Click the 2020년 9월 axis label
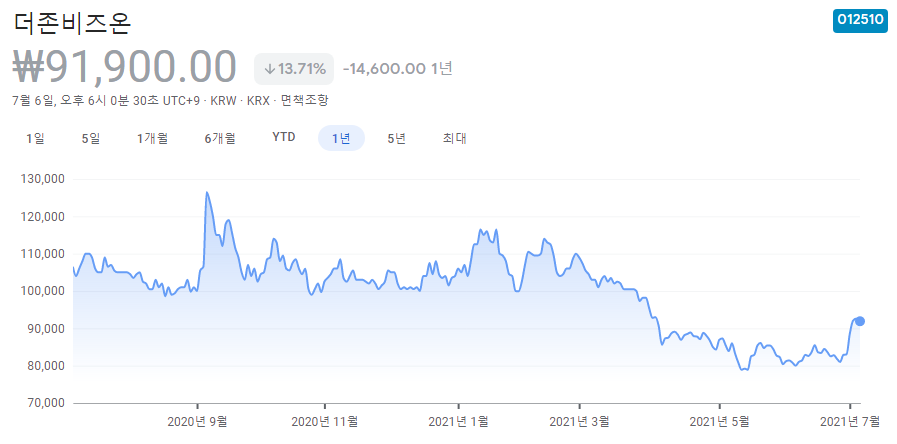Screen dimensions: 897x444 pyautogui.click(x=197, y=422)
